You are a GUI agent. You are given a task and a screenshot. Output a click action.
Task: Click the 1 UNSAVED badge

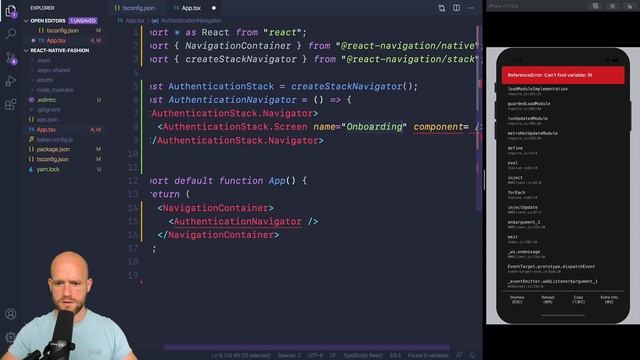(83, 20)
